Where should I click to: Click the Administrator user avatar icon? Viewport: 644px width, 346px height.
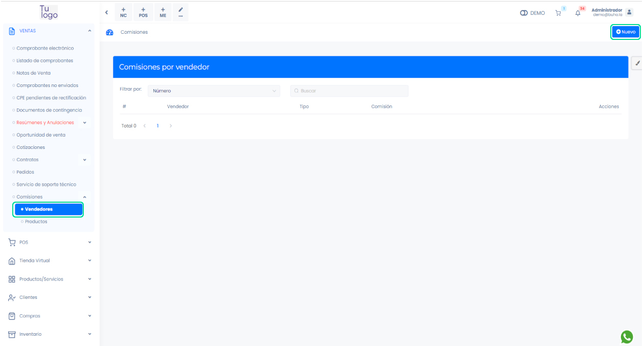(x=629, y=12)
